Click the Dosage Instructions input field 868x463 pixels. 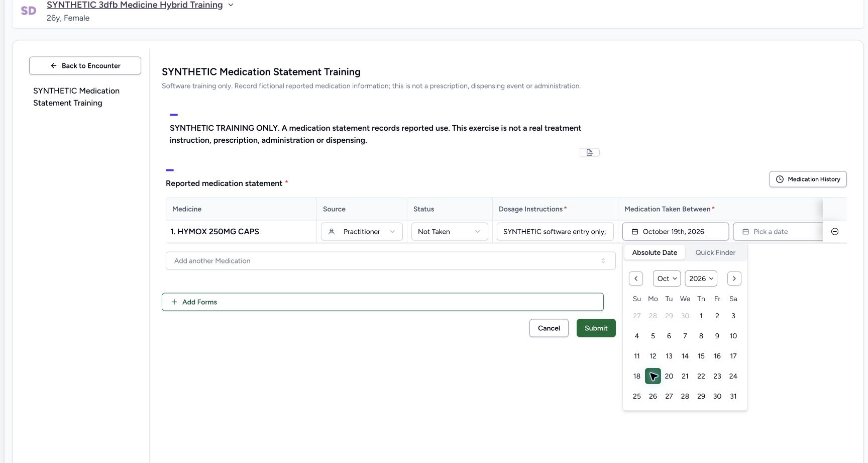coord(555,232)
